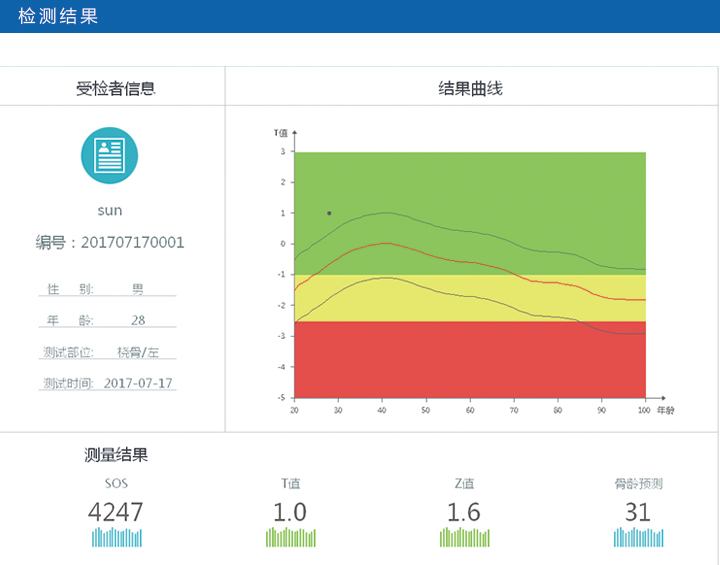Click the 骨龄预测 label

638,483
